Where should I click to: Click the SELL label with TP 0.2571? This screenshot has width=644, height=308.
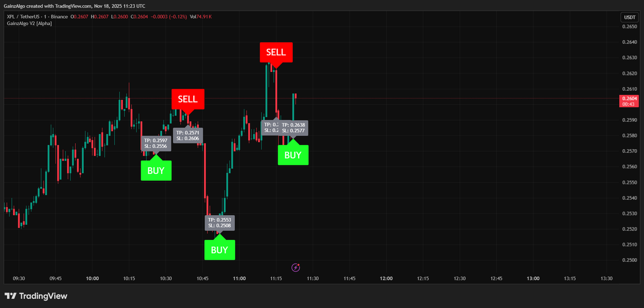pos(187,99)
